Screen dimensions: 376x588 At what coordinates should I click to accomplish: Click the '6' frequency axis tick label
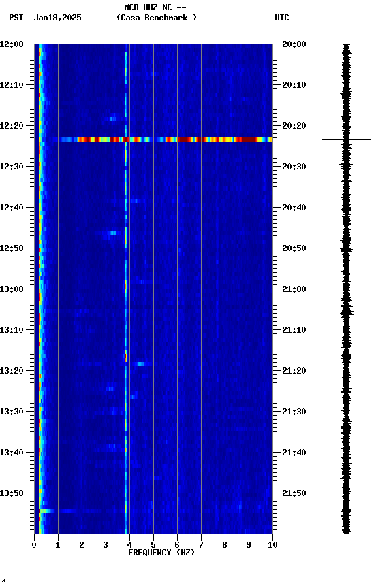(177, 545)
